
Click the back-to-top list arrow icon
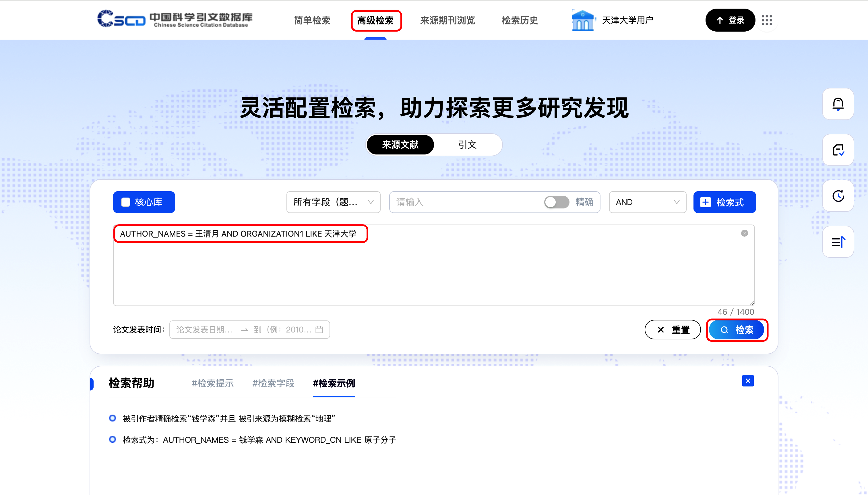coord(838,242)
